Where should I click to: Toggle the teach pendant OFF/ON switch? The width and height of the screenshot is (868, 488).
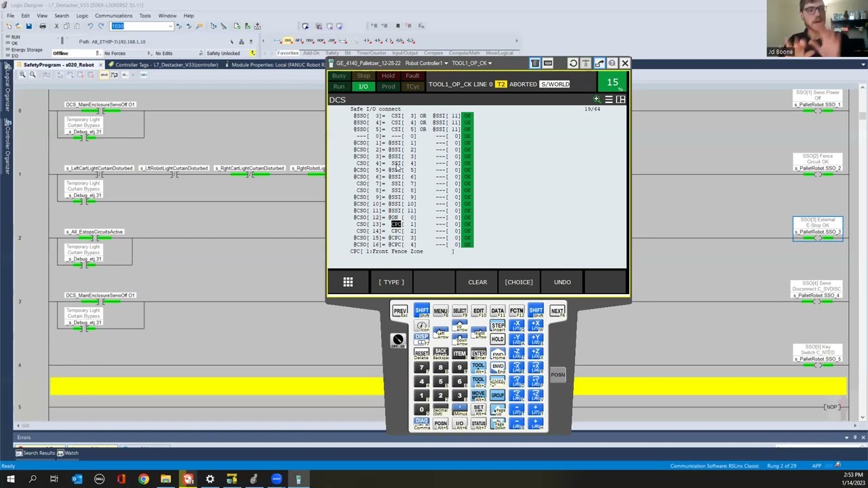pos(398,340)
